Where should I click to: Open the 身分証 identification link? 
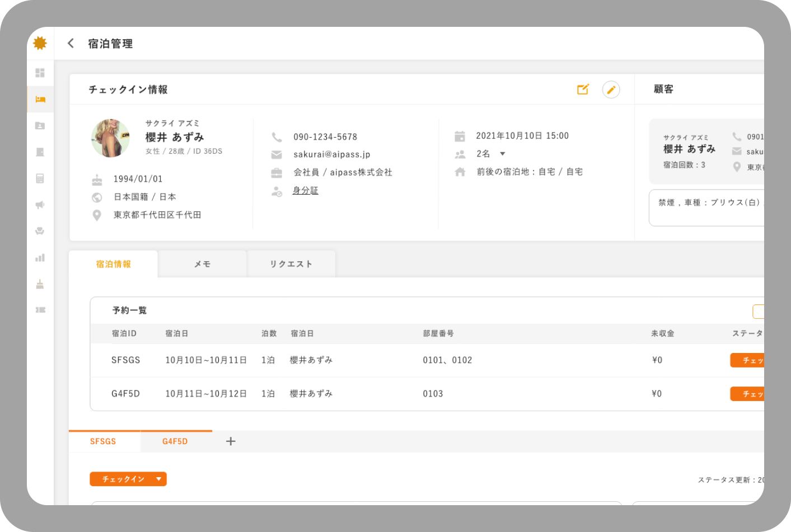pos(306,190)
